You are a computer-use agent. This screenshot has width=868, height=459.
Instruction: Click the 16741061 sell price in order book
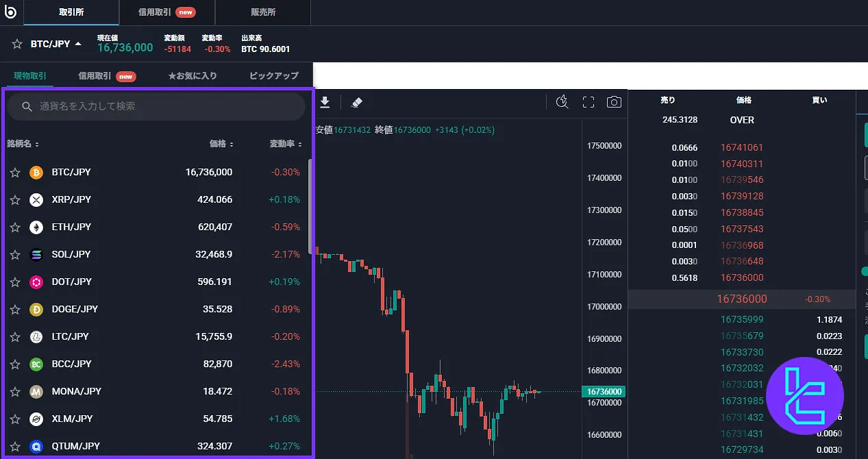tap(741, 147)
